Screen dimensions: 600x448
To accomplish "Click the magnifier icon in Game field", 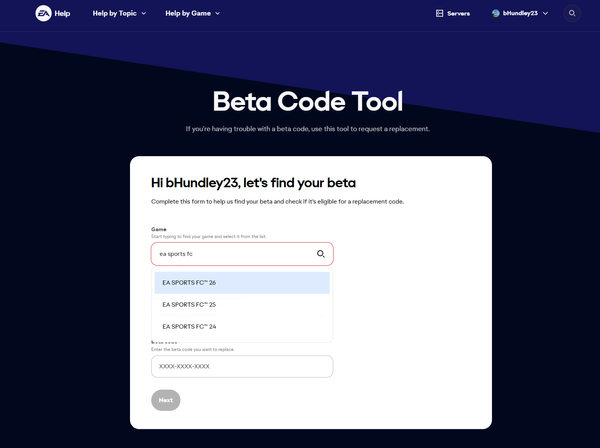I will pos(321,254).
